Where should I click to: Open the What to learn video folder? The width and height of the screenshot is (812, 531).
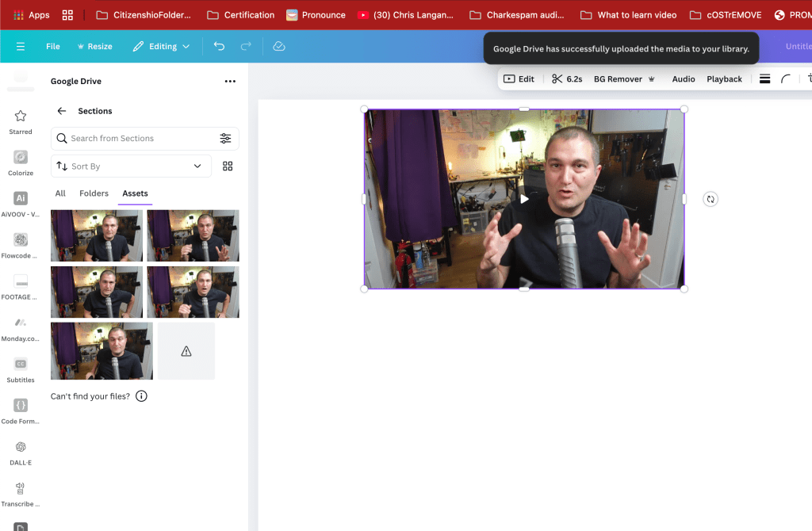coord(628,15)
